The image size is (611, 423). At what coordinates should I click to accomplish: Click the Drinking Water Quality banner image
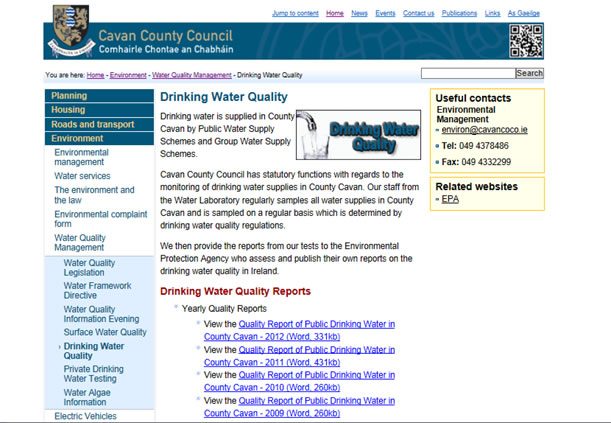359,135
